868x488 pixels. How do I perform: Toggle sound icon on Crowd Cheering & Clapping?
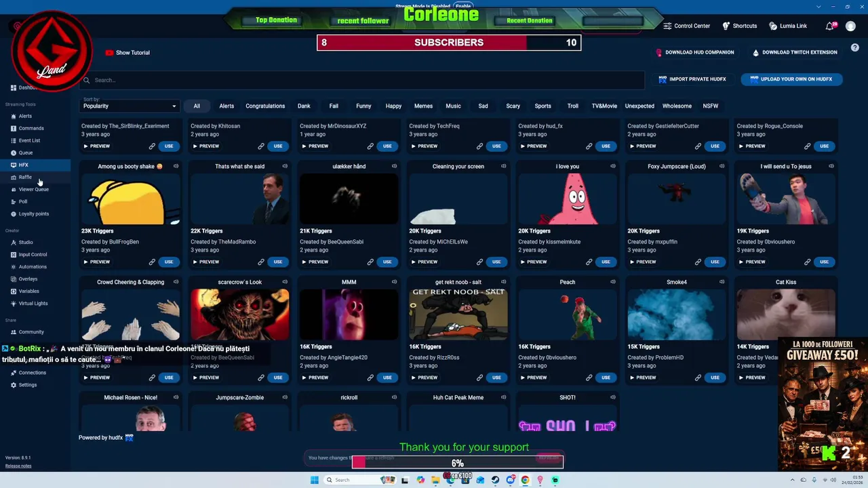176,282
